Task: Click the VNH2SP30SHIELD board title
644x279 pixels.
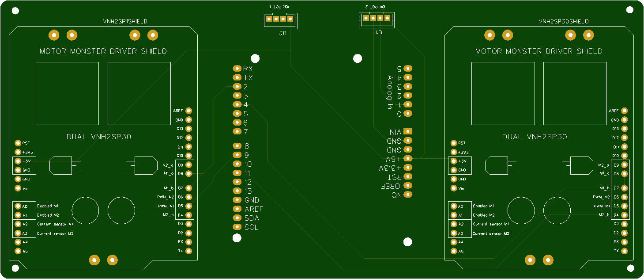Action: (x=564, y=21)
